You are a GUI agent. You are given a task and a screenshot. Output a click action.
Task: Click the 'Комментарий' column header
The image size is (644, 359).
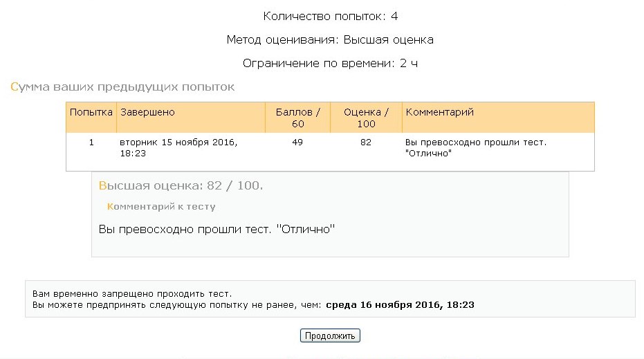pyautogui.click(x=439, y=112)
